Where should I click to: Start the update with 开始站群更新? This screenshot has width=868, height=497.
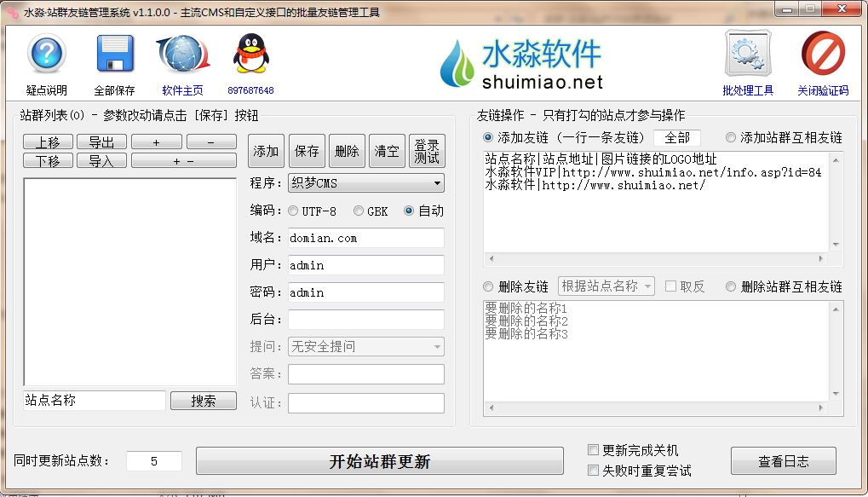(x=380, y=461)
